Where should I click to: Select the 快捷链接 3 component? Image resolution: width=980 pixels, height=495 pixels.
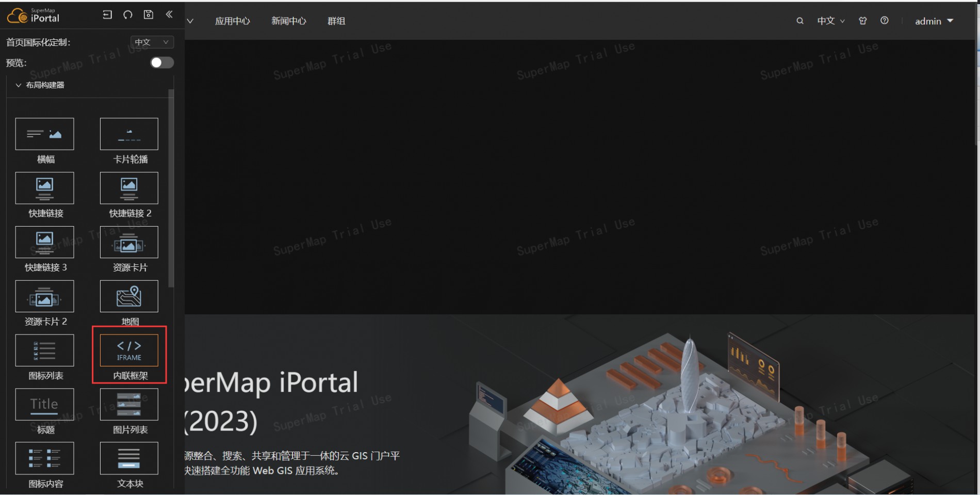tap(45, 249)
